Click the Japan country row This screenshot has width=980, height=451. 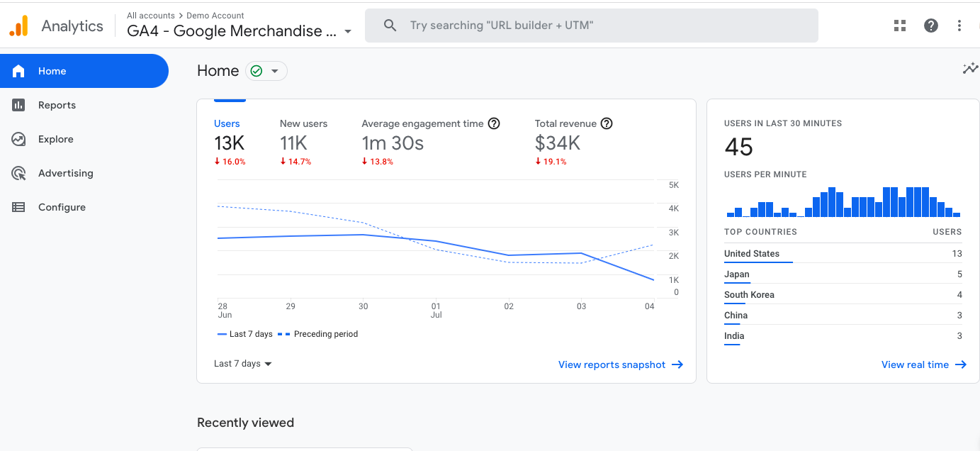coord(843,274)
